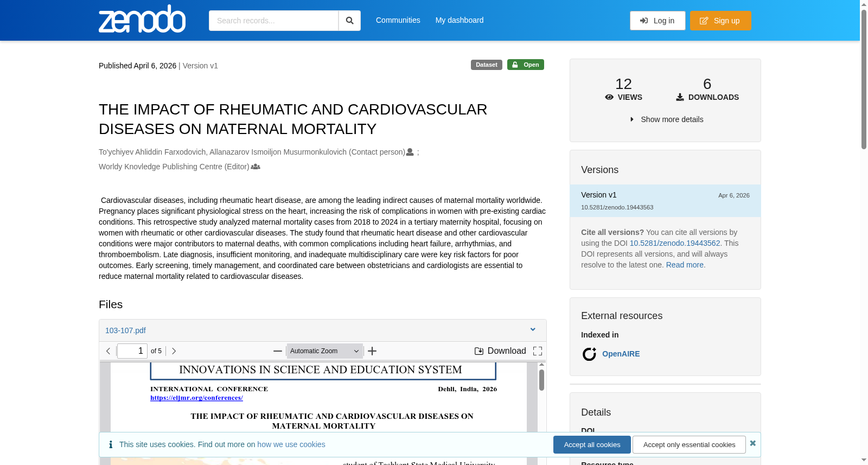Open the OpenAIRE link

pyautogui.click(x=621, y=354)
